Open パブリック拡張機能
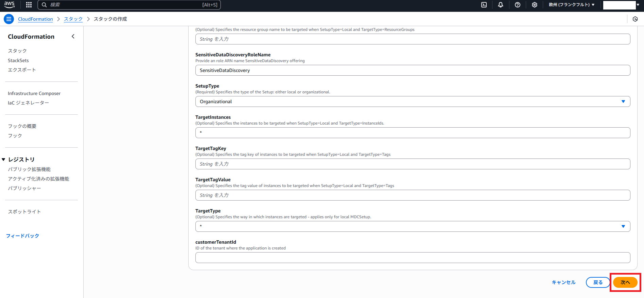The width and height of the screenshot is (644, 298). (x=29, y=169)
